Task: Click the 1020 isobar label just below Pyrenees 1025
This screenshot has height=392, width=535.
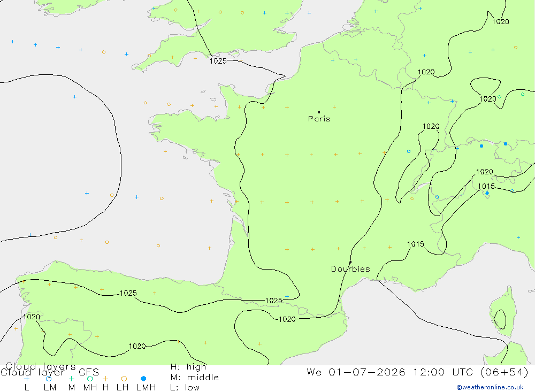Action: pyautogui.click(x=287, y=319)
